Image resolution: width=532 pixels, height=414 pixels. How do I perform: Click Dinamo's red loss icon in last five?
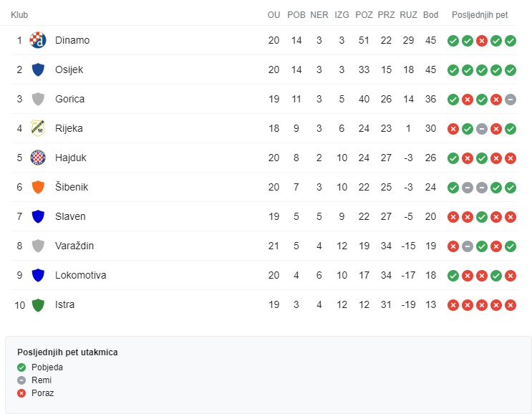[482, 41]
